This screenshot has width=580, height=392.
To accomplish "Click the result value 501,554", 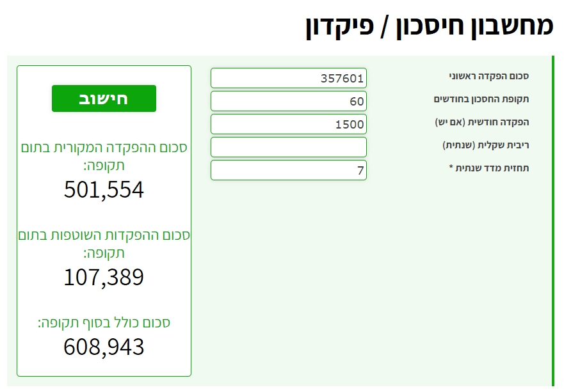I will [x=104, y=190].
